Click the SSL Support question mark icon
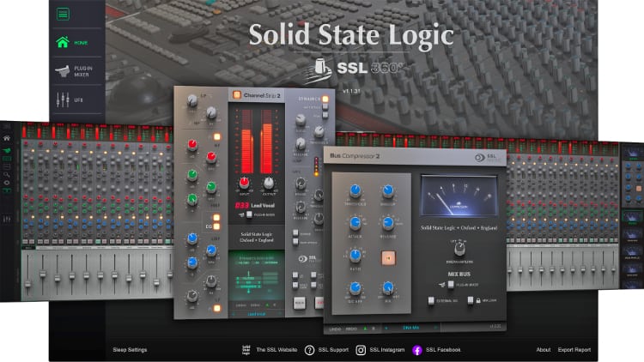Screen dimensions: 644x362 pos(310,350)
